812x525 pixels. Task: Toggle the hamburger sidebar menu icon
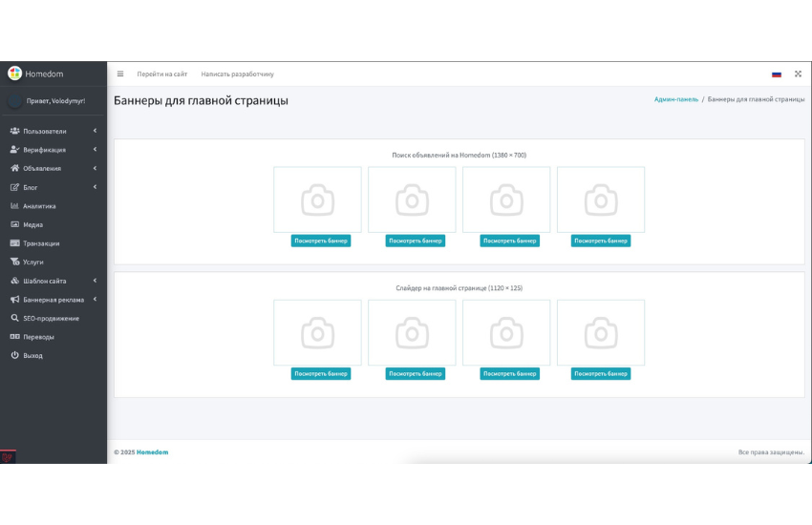(x=120, y=73)
